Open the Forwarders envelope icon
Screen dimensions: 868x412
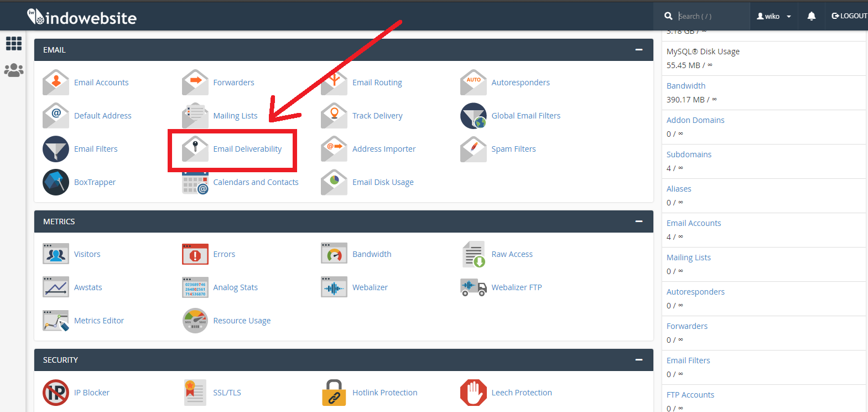[x=195, y=83]
